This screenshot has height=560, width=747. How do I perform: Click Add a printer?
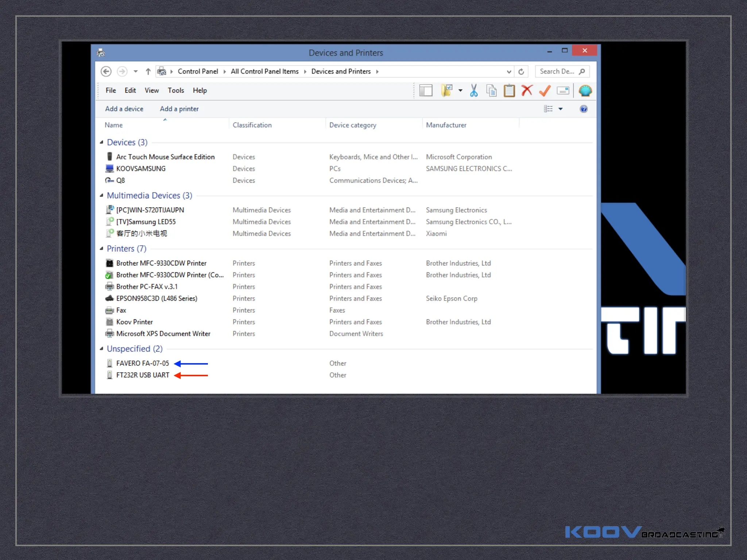(179, 109)
